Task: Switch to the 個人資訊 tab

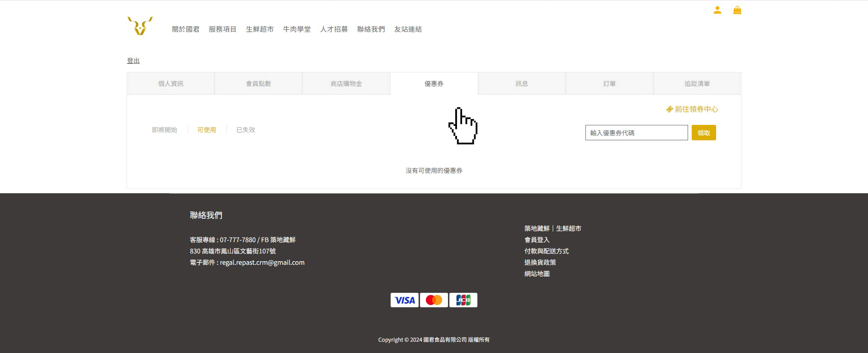Action: point(171,84)
